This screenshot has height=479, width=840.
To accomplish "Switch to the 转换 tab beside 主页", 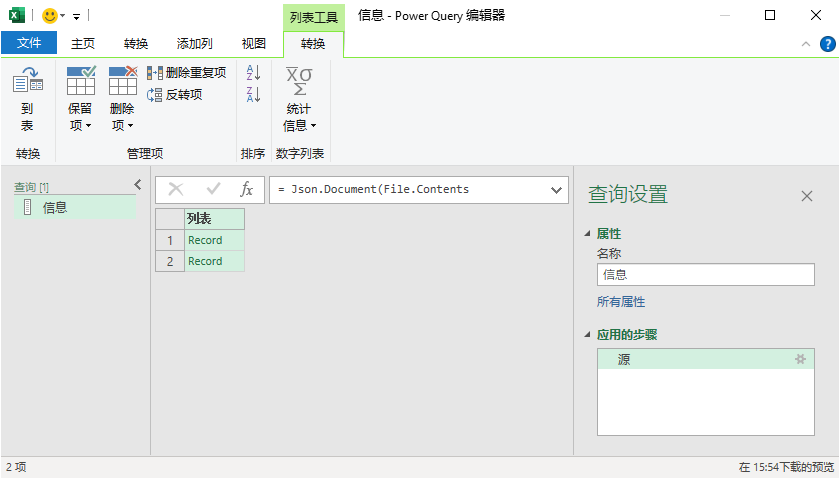I will pos(136,43).
